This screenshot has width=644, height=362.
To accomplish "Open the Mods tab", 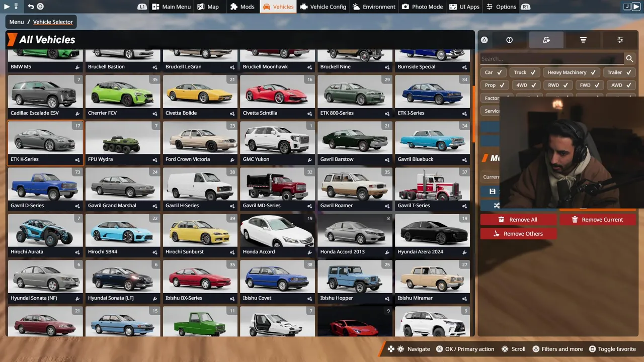I will pos(243,7).
